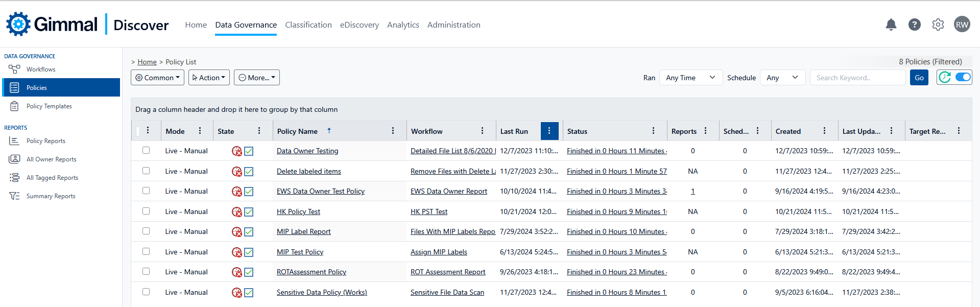Click the Gimmal gear logo
This screenshot has height=307, width=980.
18,24
